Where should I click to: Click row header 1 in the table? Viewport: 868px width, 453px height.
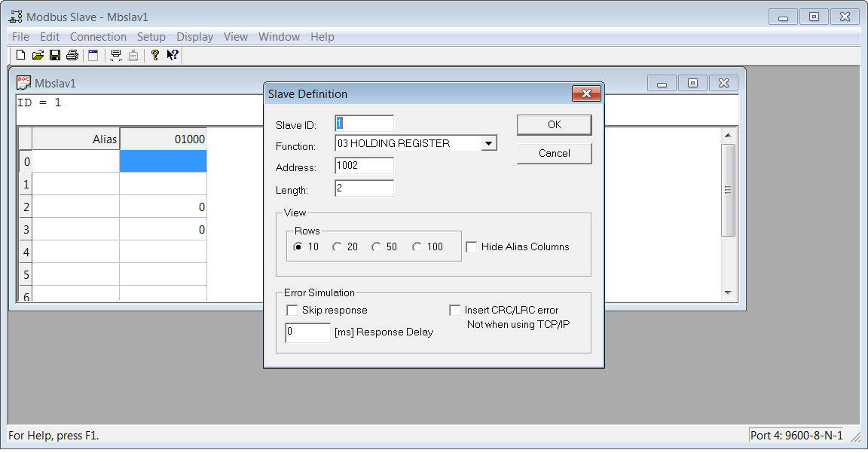point(26,185)
